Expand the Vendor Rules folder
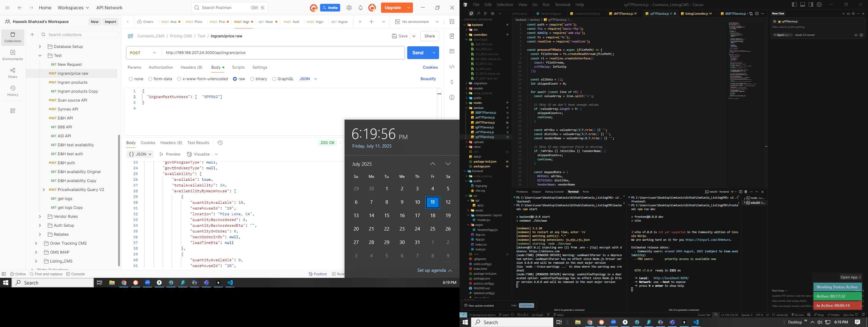 coord(40,217)
